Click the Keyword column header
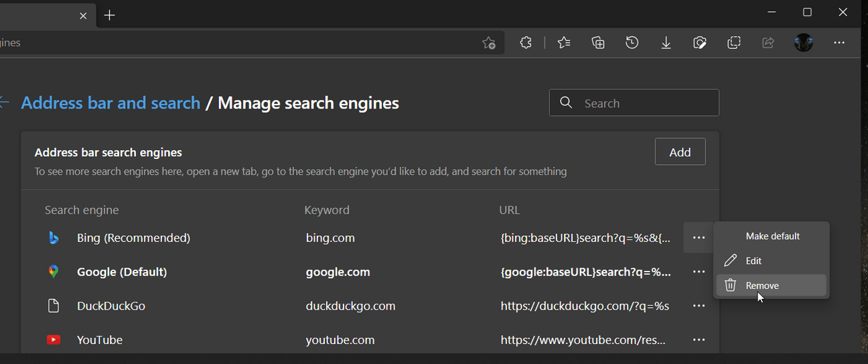This screenshot has width=868, height=364. [x=327, y=210]
